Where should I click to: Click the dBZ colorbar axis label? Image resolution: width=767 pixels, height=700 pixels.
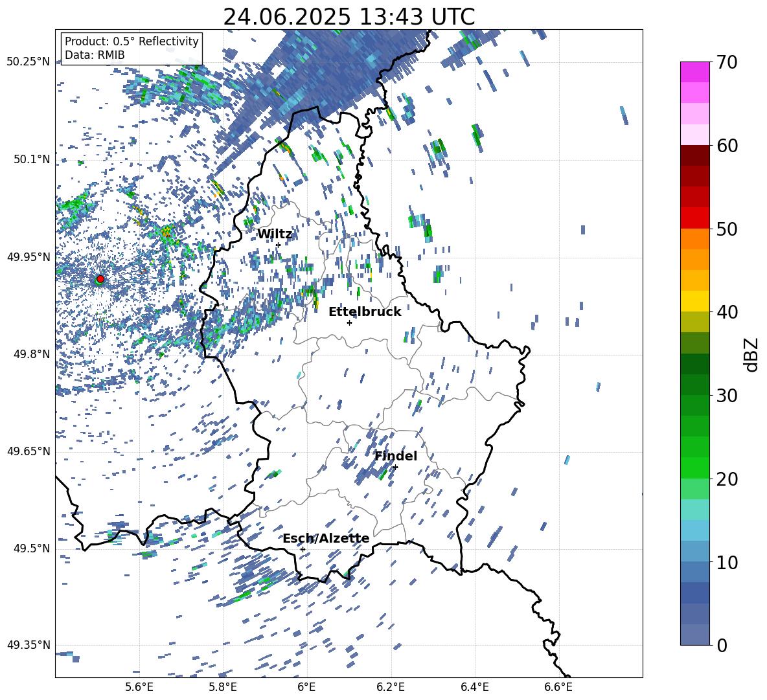click(752, 354)
